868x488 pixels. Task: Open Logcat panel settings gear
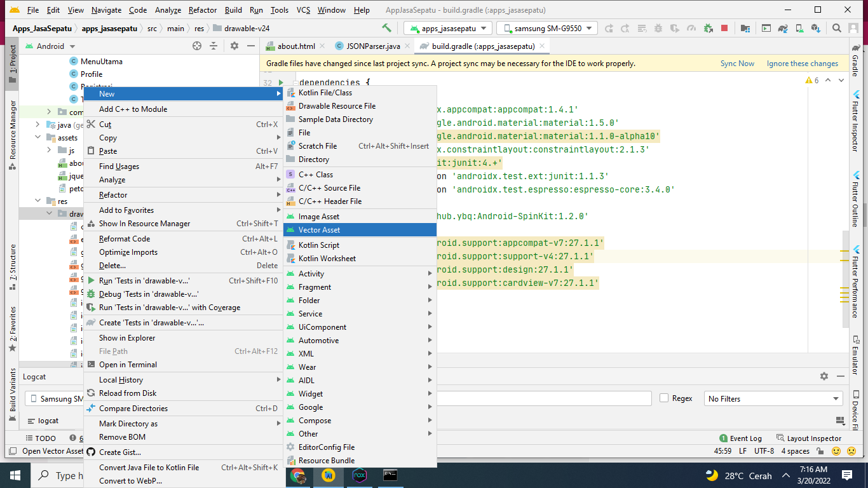pos(824,376)
